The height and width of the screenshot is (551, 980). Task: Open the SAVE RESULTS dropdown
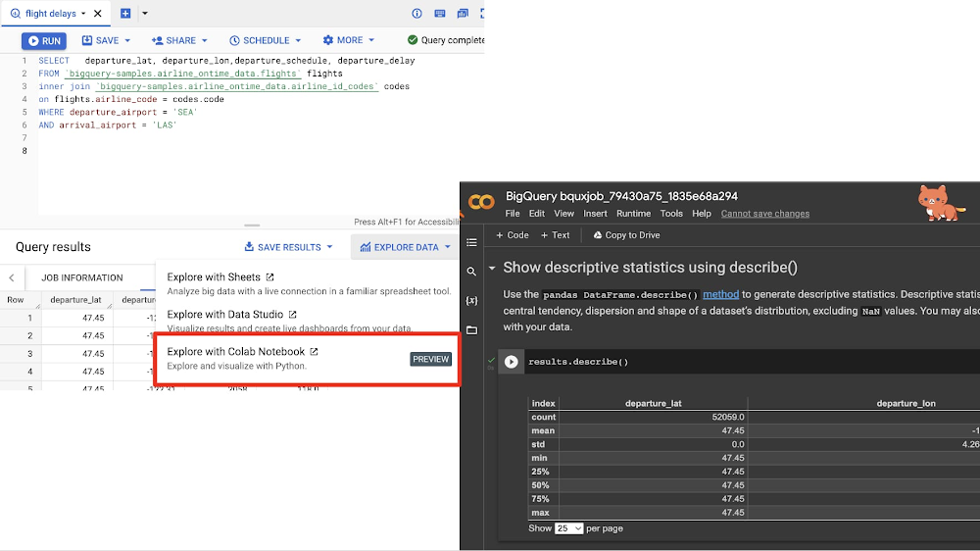click(288, 247)
